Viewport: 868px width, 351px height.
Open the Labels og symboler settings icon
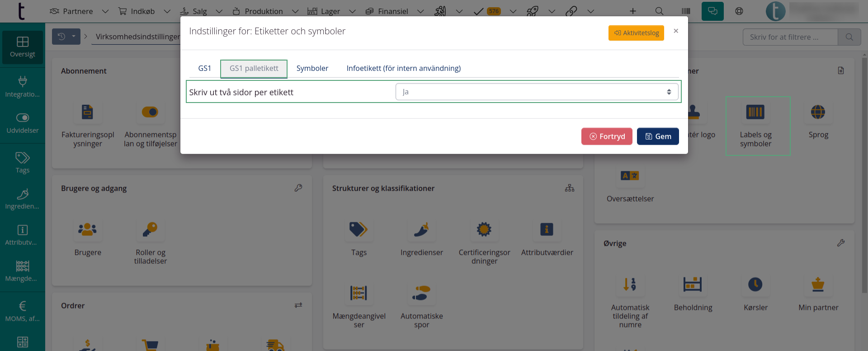coord(755,112)
